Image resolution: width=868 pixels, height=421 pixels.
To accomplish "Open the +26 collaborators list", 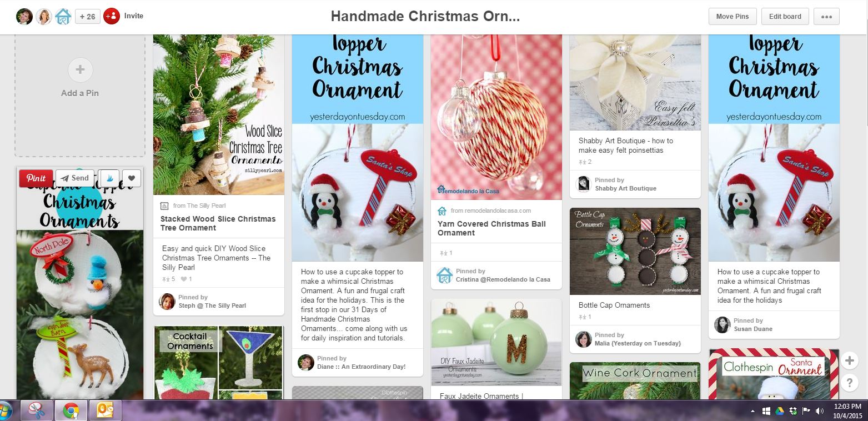I will [87, 17].
